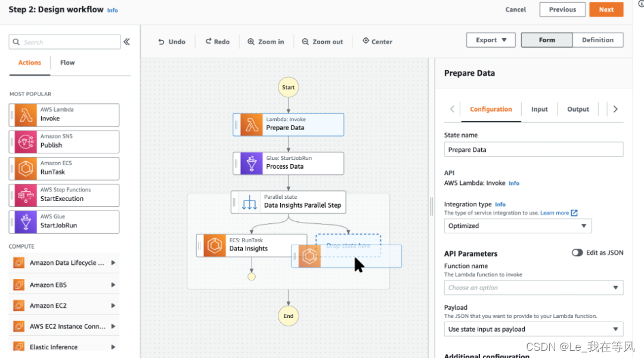Collapse the left actions panel with the double chevron
Screen dimensions: 644x358
(x=127, y=42)
